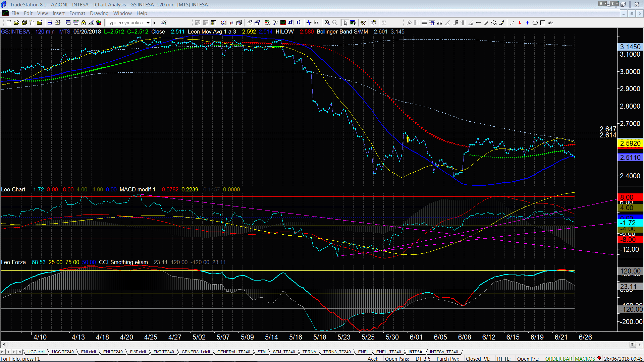Screen dimensions: 644x362
Task: Click the clock calendar icon
Action: (x=267, y=23)
